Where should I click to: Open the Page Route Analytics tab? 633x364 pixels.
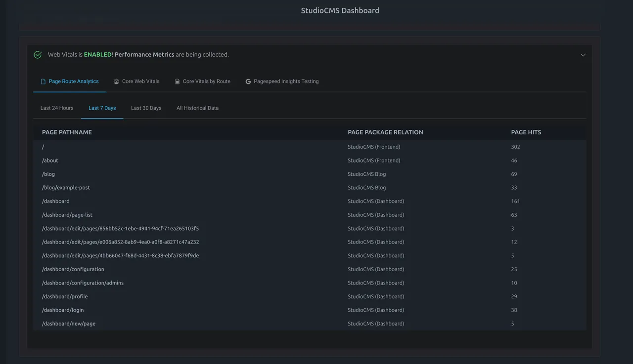70,81
